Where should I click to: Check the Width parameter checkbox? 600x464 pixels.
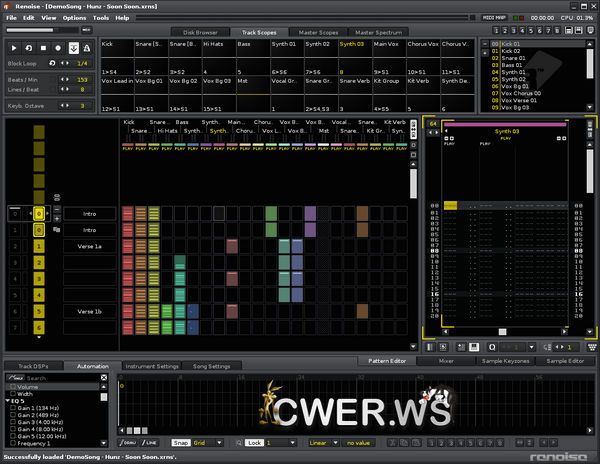point(12,393)
